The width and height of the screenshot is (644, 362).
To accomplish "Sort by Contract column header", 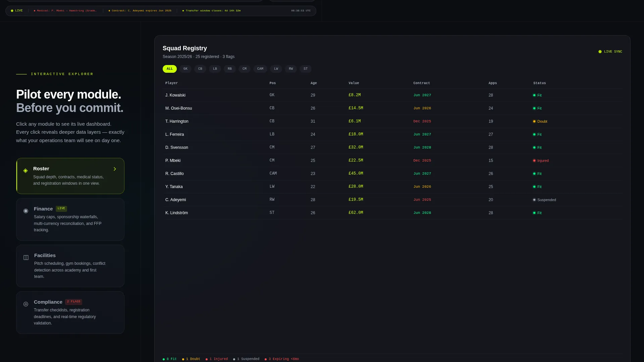I will pyautogui.click(x=422, y=83).
